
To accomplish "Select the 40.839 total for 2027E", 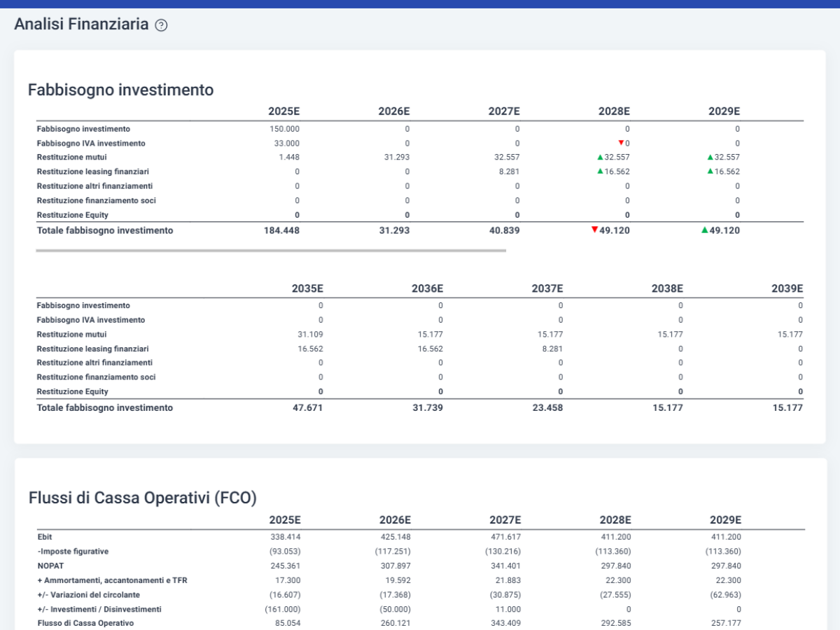I will point(504,230).
